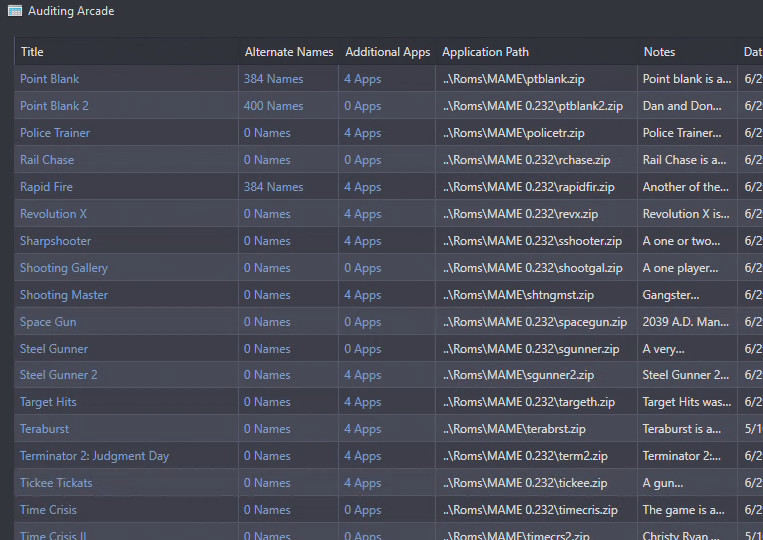Select the Shooting Gallery title
The width and height of the screenshot is (763, 540).
[64, 268]
